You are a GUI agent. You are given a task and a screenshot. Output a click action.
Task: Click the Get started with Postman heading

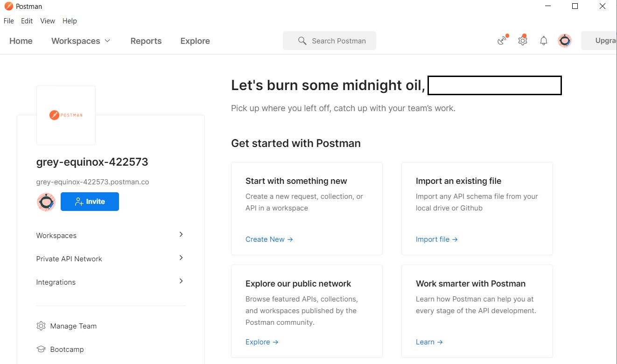click(x=296, y=143)
